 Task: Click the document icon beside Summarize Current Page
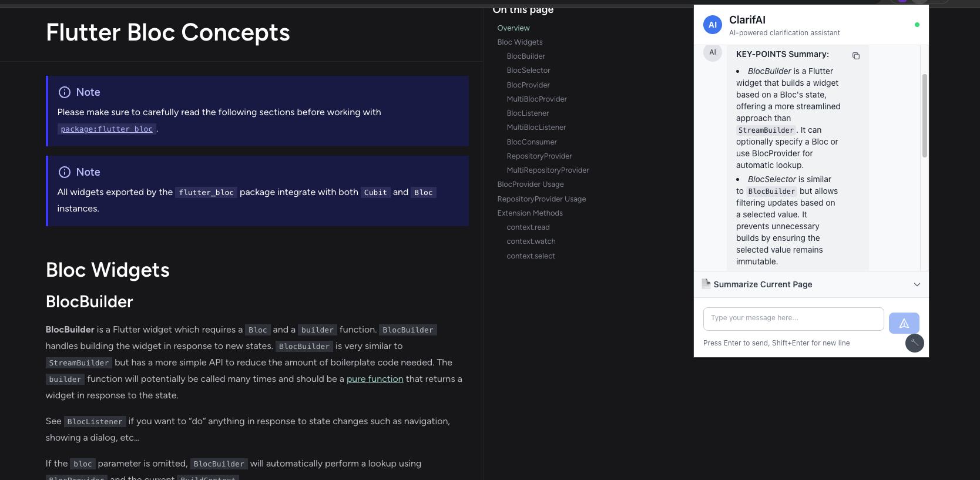pyautogui.click(x=706, y=284)
